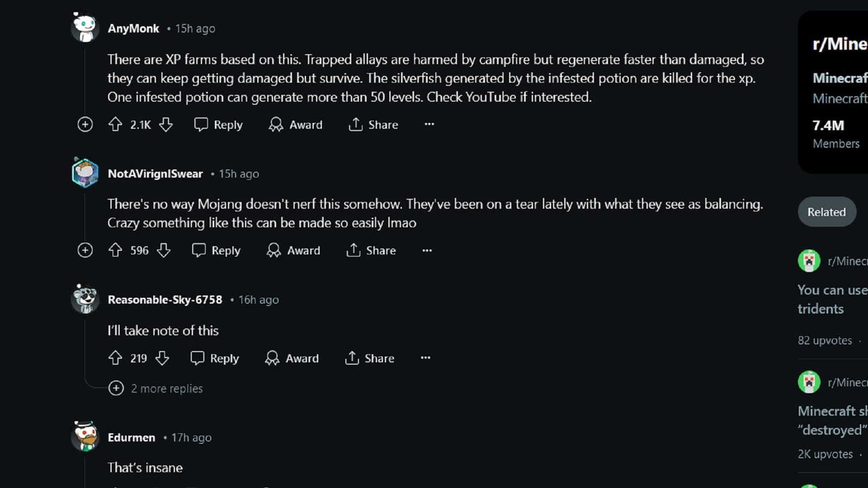Reply to the "I'll take note of this" comment
868x488 pixels.
click(215, 358)
